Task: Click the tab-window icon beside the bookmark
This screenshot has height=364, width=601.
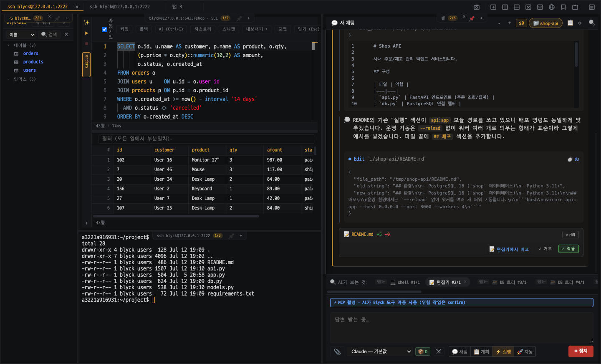Action: point(575,7)
